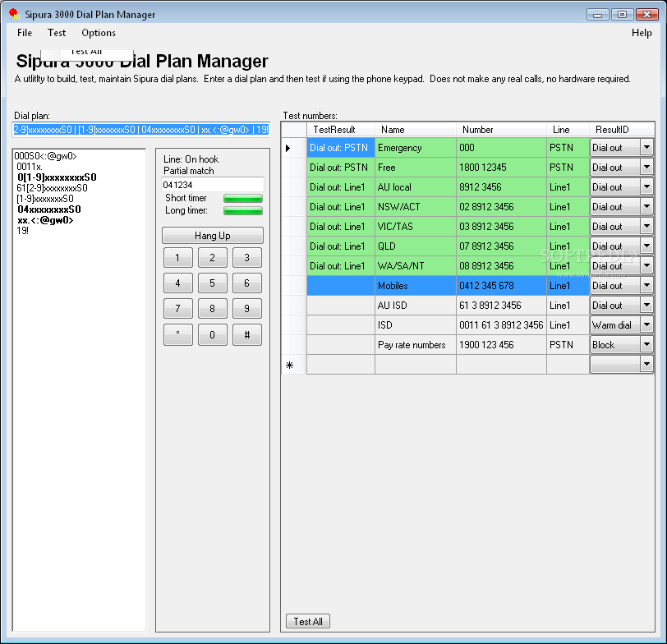Open ResultID dropdown for Mobiles row
Screen dimensions: 667x644
click(x=646, y=285)
